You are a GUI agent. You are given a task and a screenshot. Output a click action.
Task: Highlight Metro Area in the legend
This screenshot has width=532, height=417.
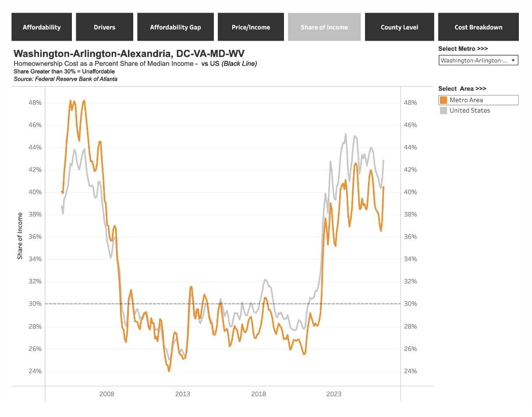pyautogui.click(x=478, y=100)
